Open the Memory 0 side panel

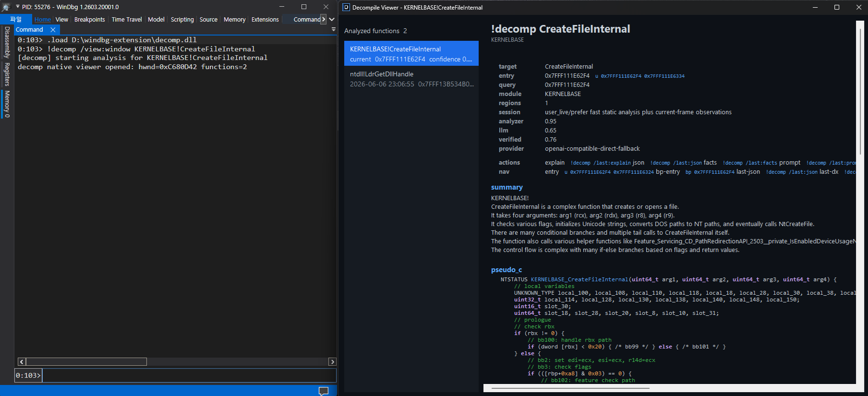7,104
